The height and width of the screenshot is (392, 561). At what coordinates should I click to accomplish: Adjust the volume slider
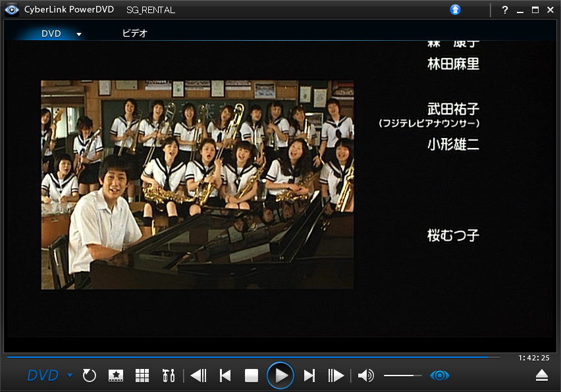coord(402,376)
